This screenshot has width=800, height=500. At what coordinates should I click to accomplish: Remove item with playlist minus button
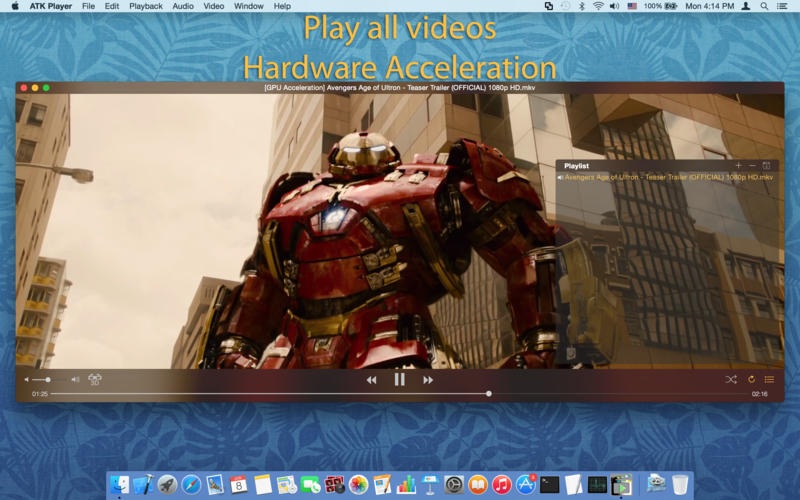tap(752, 165)
